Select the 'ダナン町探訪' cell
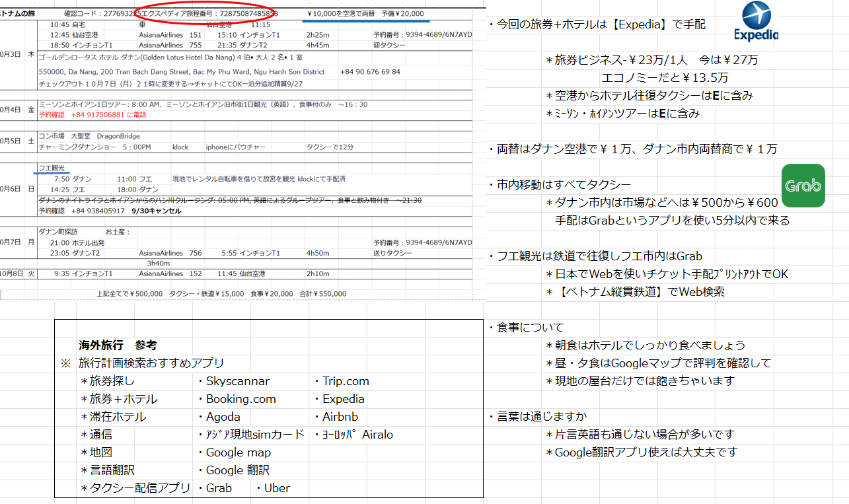The width and height of the screenshot is (849, 504). pyautogui.click(x=58, y=232)
